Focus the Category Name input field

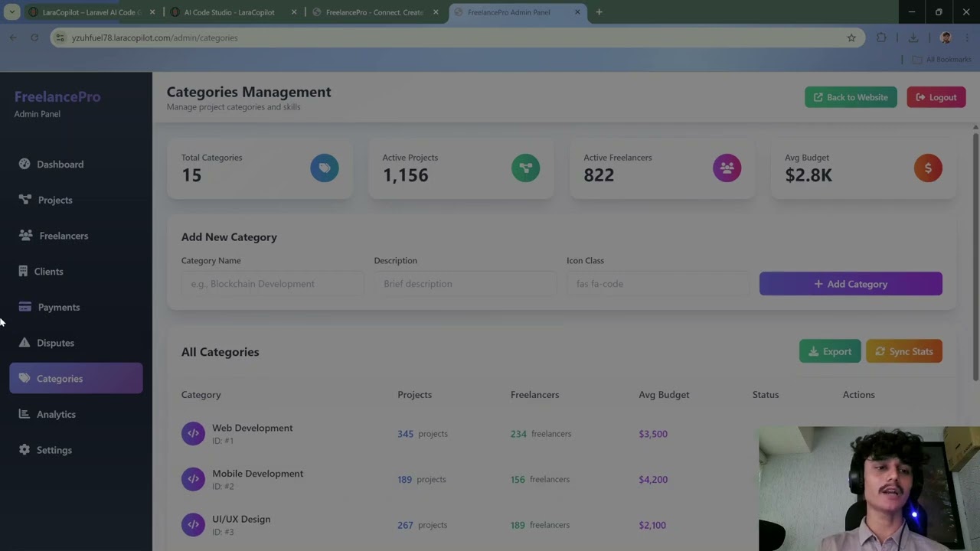[x=273, y=284]
